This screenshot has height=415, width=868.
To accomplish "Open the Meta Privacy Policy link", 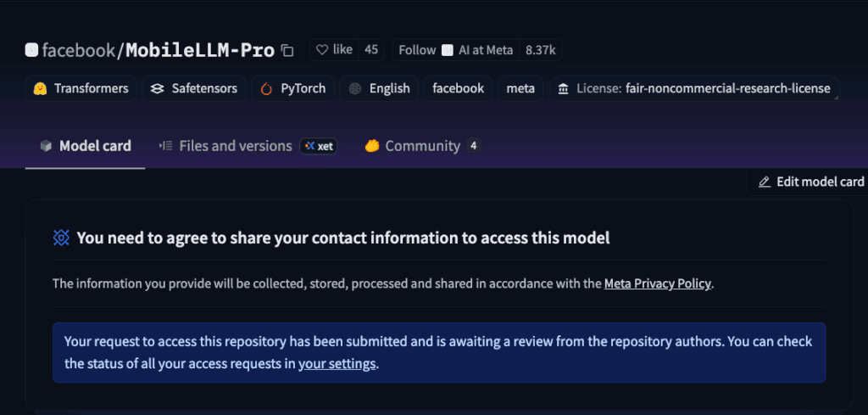I will (x=657, y=283).
